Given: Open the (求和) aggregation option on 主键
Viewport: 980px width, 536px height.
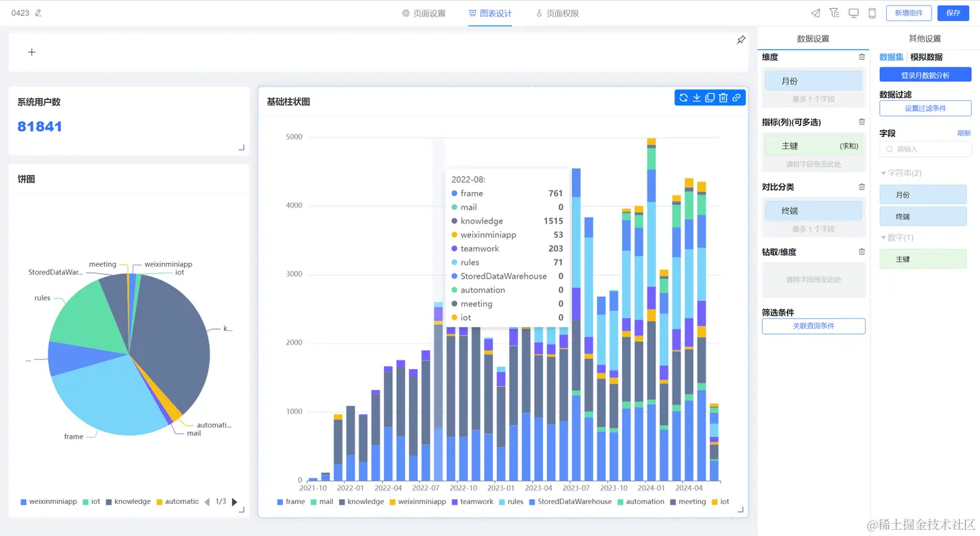Looking at the screenshot, I should (x=849, y=146).
